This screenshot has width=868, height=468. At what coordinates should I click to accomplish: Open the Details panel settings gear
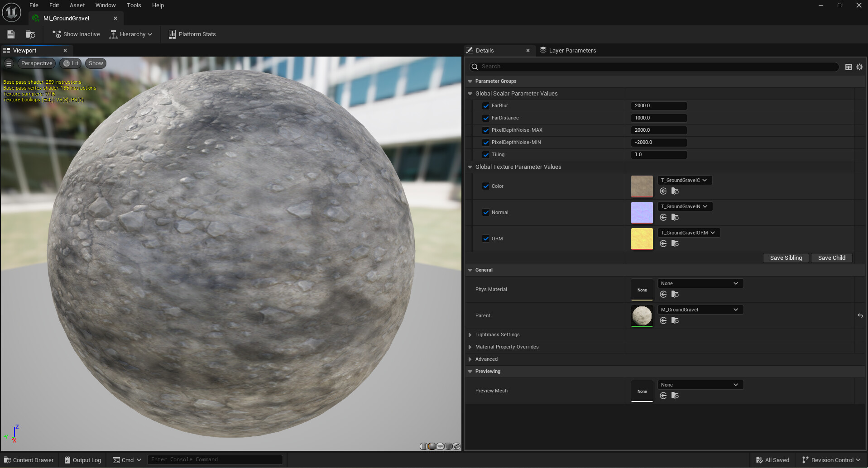(x=859, y=67)
